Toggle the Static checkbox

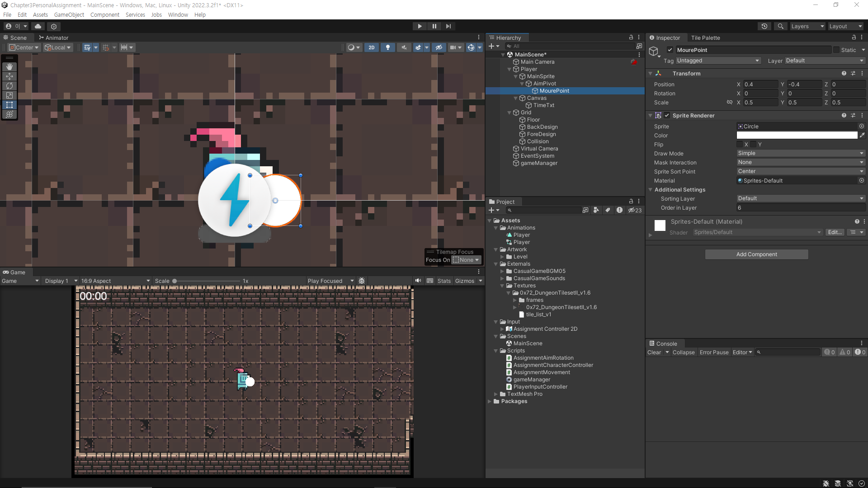pos(836,50)
